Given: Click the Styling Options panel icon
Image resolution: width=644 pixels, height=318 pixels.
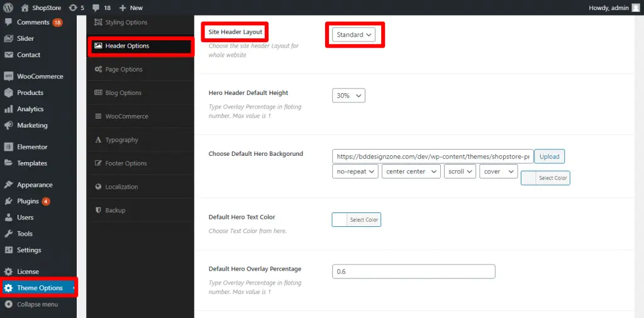Looking at the screenshot, I should tap(98, 22).
